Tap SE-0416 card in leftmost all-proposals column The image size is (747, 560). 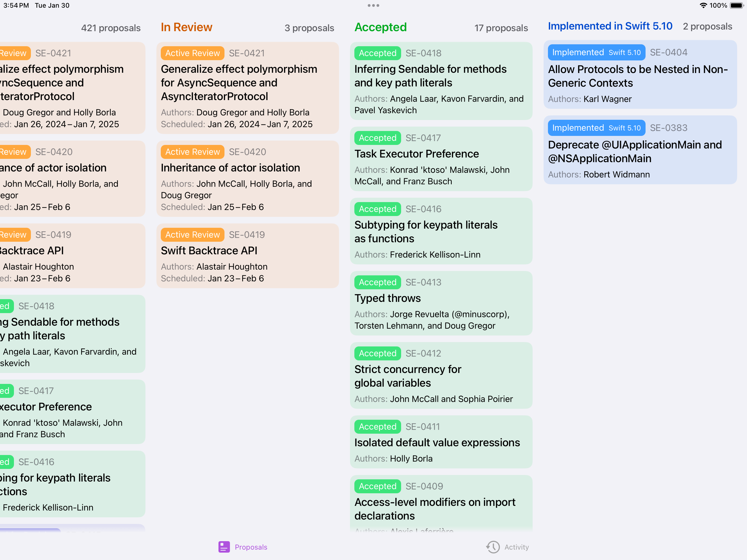pyautogui.click(x=73, y=484)
